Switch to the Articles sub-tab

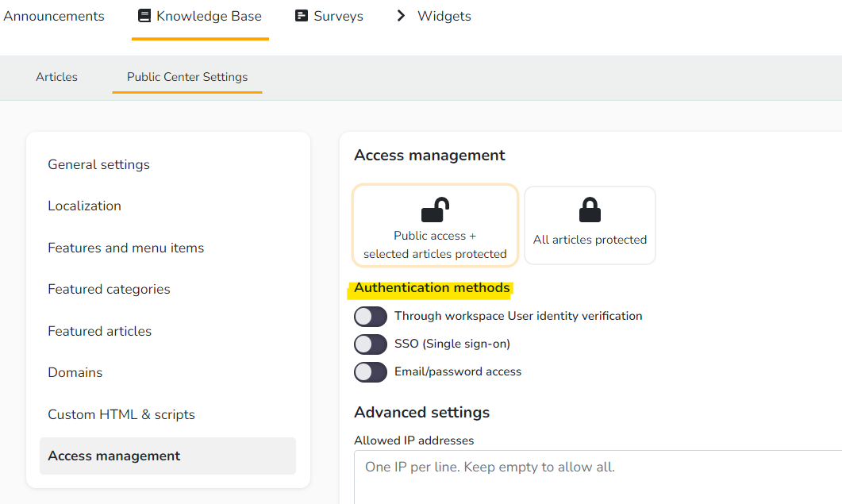click(x=57, y=77)
